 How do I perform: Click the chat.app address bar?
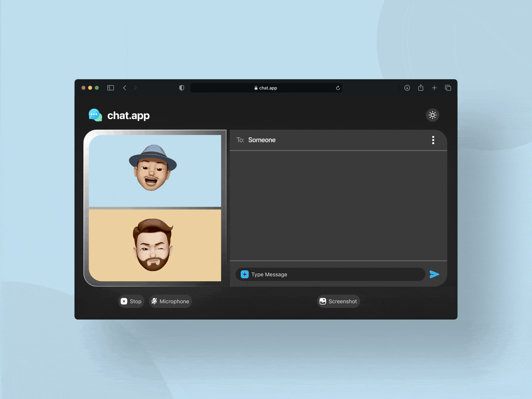pos(266,88)
